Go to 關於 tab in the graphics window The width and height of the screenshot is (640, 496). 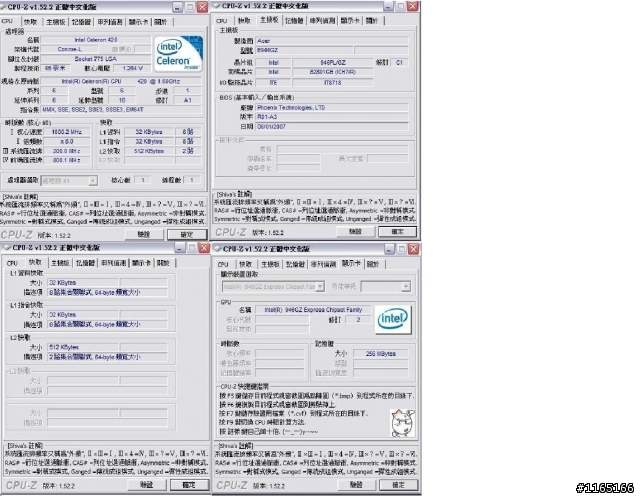(373, 265)
